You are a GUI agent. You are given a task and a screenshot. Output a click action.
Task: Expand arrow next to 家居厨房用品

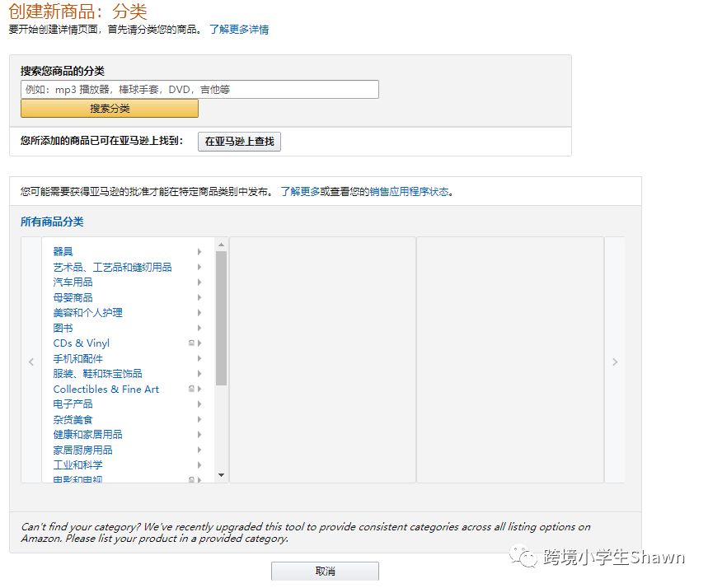click(199, 450)
